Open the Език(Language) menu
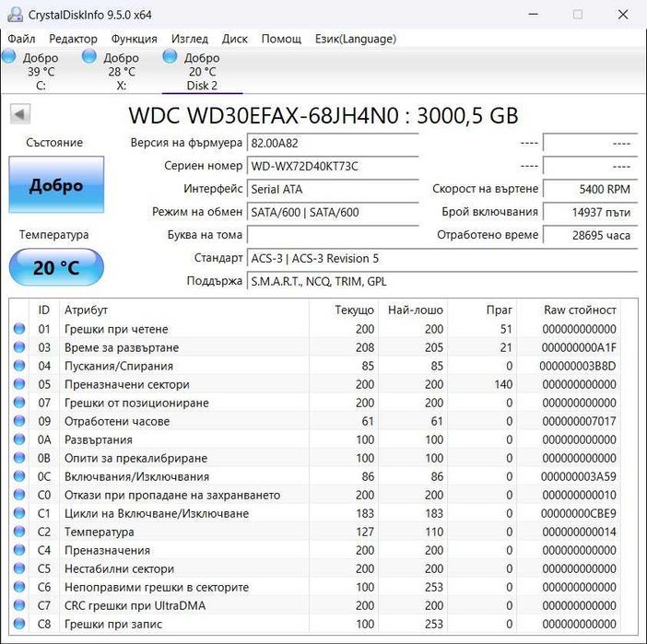The image size is (647, 644). [355, 39]
